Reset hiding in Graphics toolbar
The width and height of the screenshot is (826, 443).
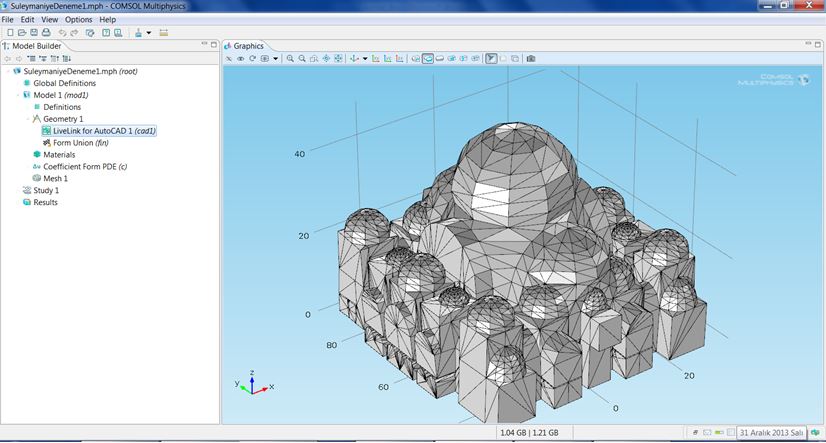[252, 58]
